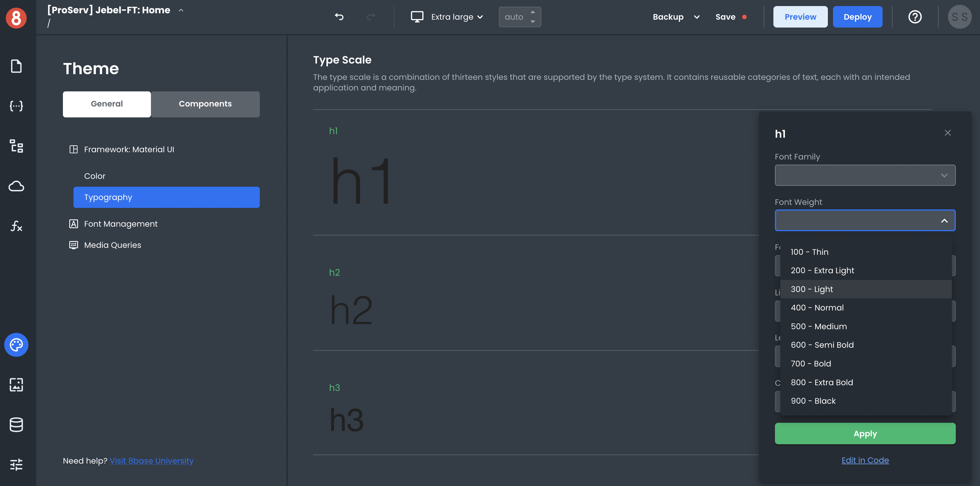
Task: Open the database Data icon
Action: pyautogui.click(x=16, y=424)
